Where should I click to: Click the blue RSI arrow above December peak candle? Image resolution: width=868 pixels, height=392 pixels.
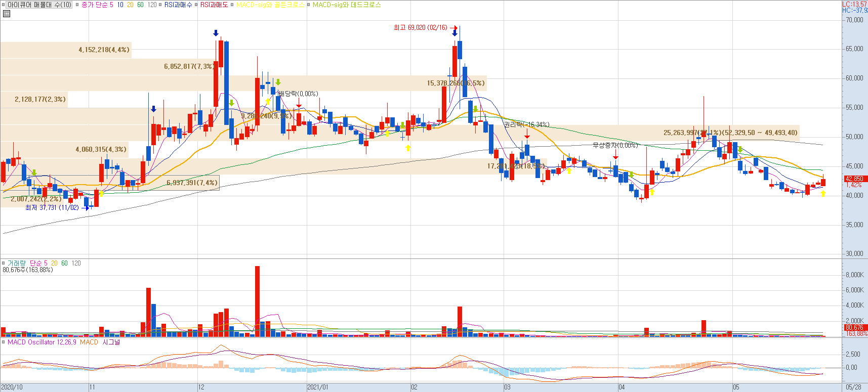[216, 33]
